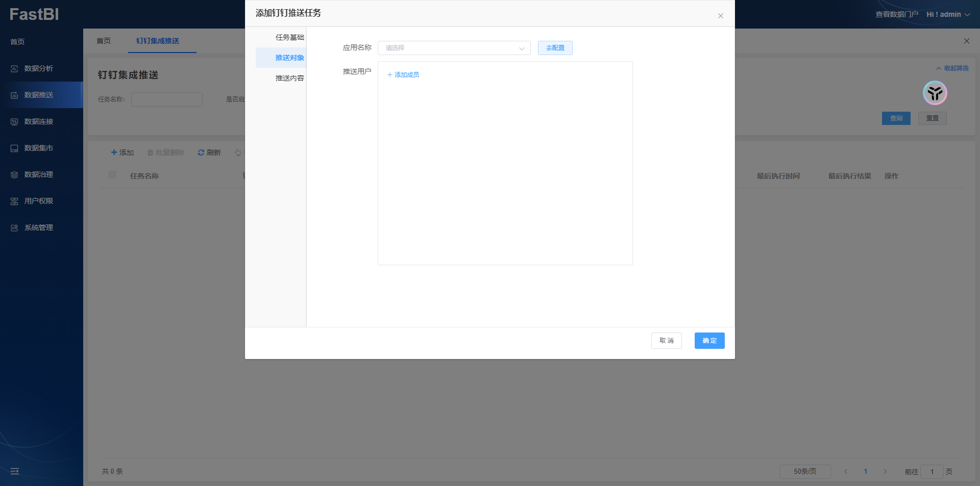
Task: Select the 任务基础 step tab
Action: pos(289,37)
